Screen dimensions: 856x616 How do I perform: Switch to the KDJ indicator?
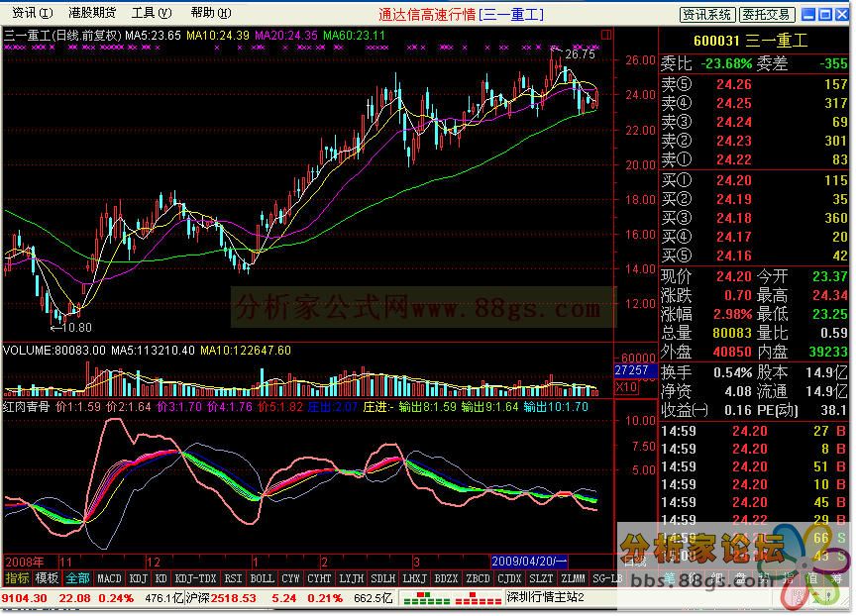coord(138,578)
